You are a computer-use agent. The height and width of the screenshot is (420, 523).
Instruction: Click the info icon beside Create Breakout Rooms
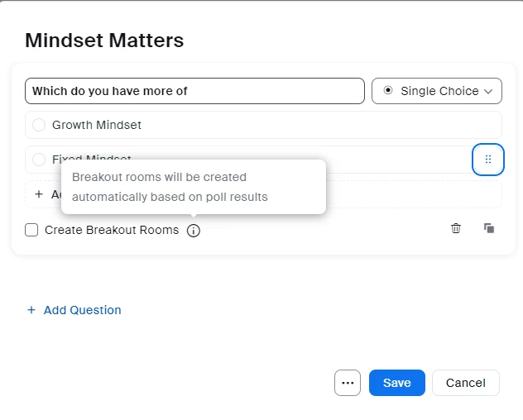pos(194,231)
